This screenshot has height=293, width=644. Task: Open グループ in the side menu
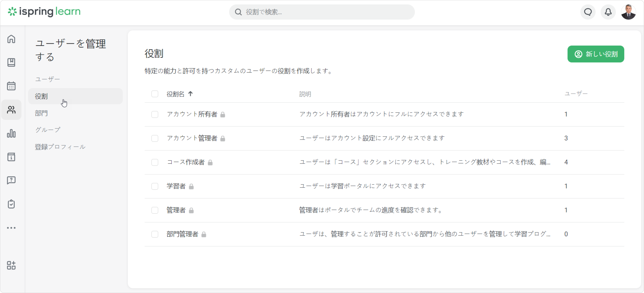point(48,130)
